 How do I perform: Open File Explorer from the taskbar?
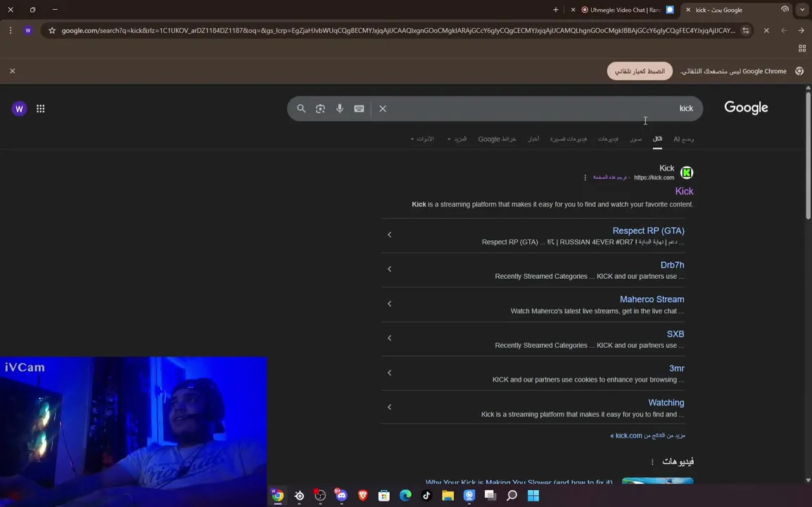click(x=448, y=496)
